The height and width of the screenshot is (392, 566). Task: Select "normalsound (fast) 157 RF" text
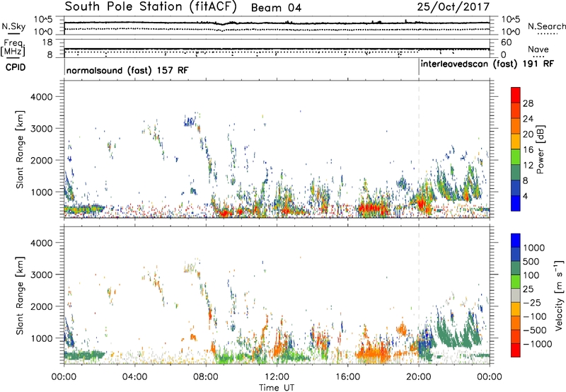[x=127, y=70]
